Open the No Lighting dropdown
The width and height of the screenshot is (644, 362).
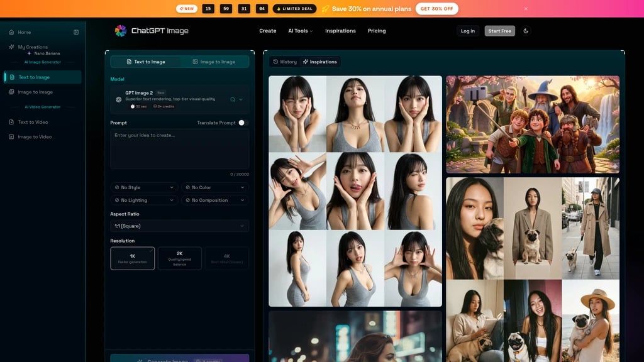144,200
